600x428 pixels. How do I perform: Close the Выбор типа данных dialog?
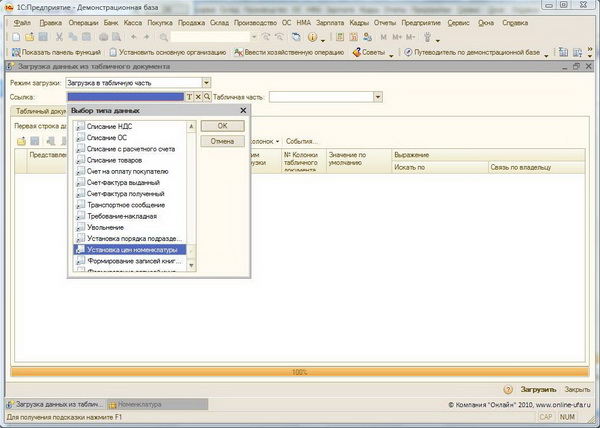coord(243,111)
